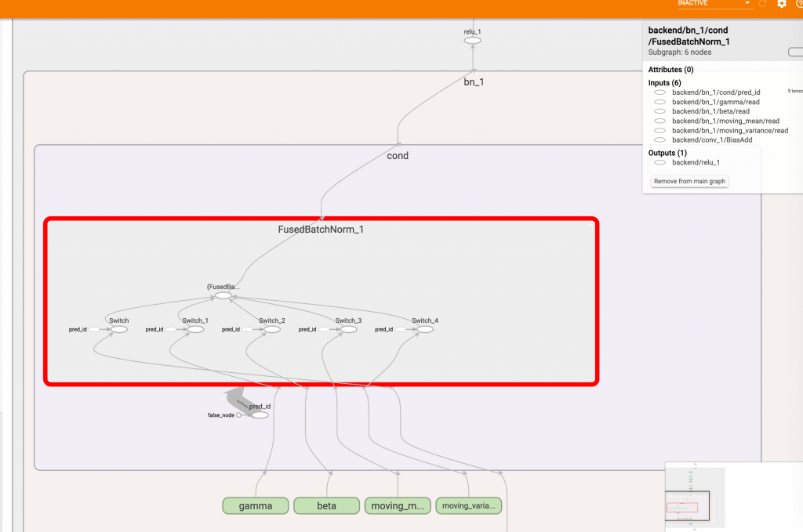The height and width of the screenshot is (532, 803).
Task: Select the cond group label
Action: click(398, 155)
